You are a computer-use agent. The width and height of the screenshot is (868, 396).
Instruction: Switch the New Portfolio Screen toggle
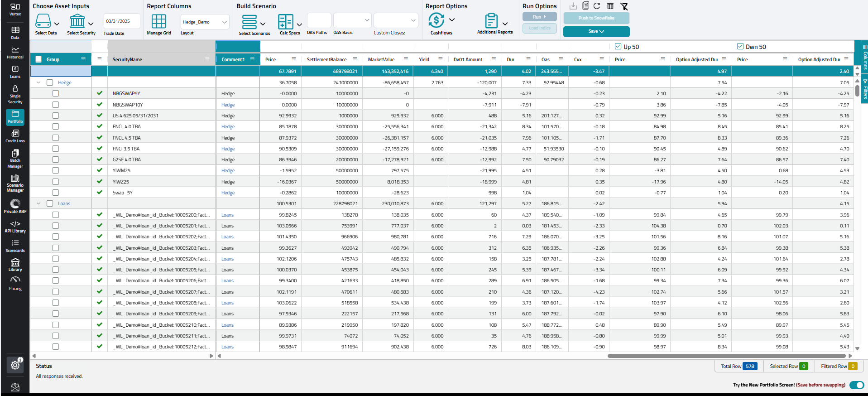(857, 385)
